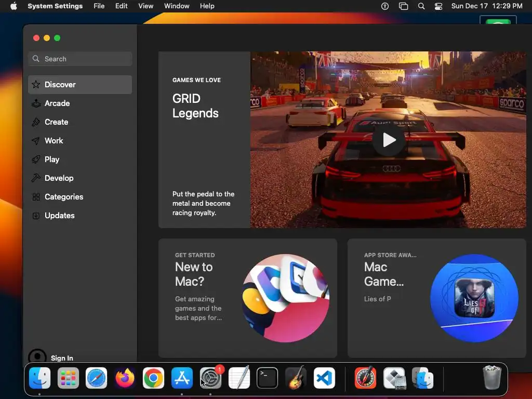The image size is (532, 399).
Task: Open the Window menu
Action: point(177,6)
